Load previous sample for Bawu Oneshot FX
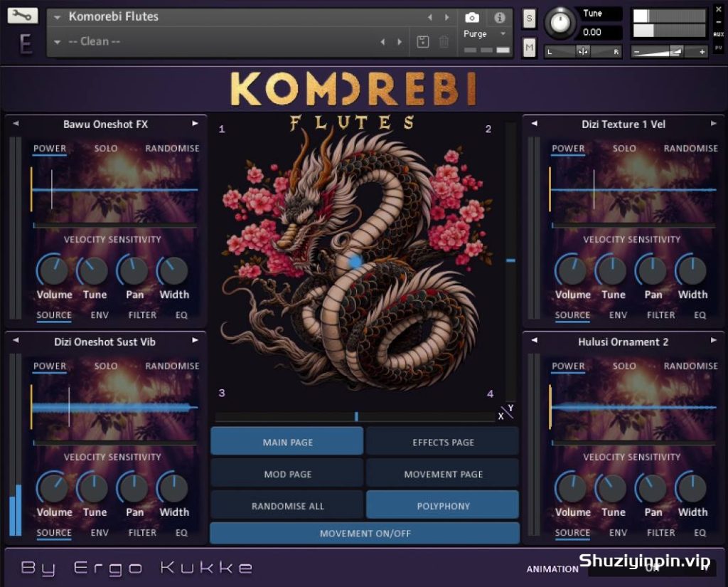 click(x=16, y=124)
